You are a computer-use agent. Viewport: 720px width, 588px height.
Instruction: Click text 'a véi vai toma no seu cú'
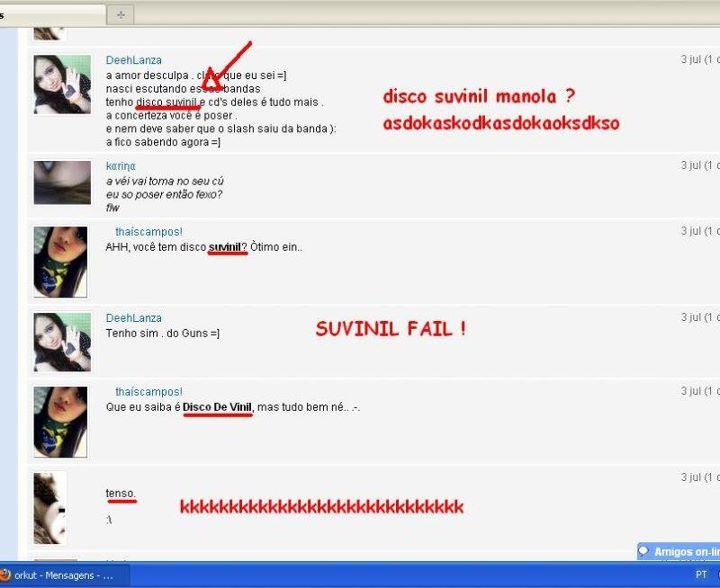tap(165, 181)
